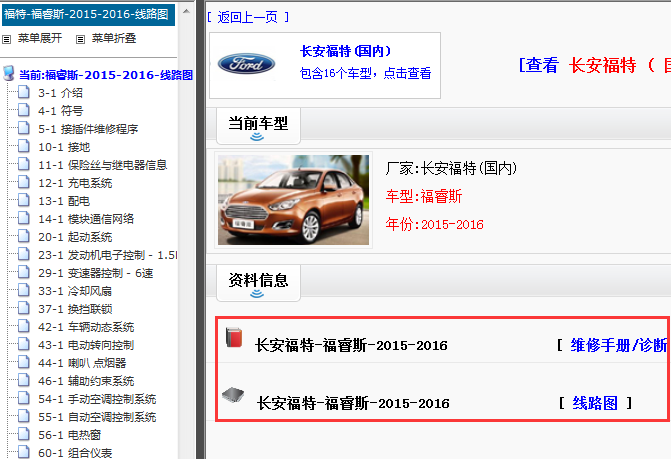Click the page icon next to 3-1 介绍
This screenshot has width=671, height=459.
[x=24, y=92]
